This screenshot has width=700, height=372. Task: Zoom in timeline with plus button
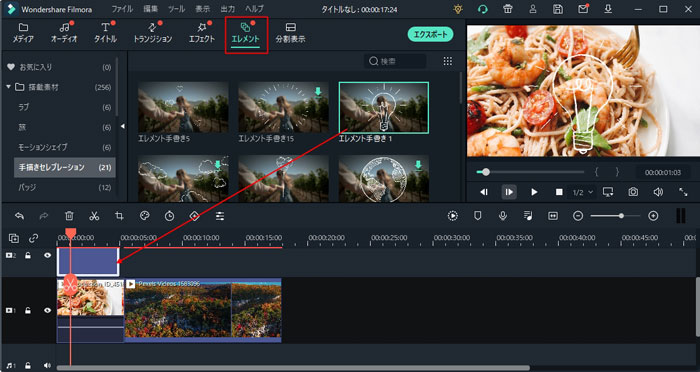tap(653, 216)
